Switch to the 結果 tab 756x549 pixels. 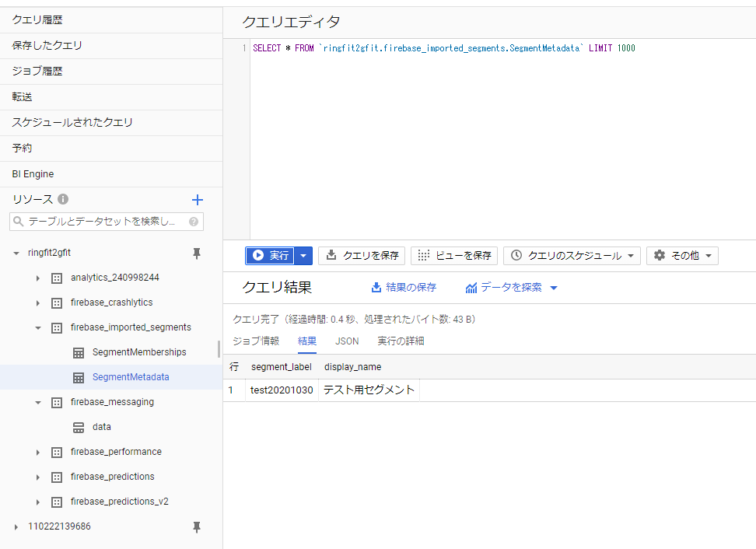tap(307, 341)
